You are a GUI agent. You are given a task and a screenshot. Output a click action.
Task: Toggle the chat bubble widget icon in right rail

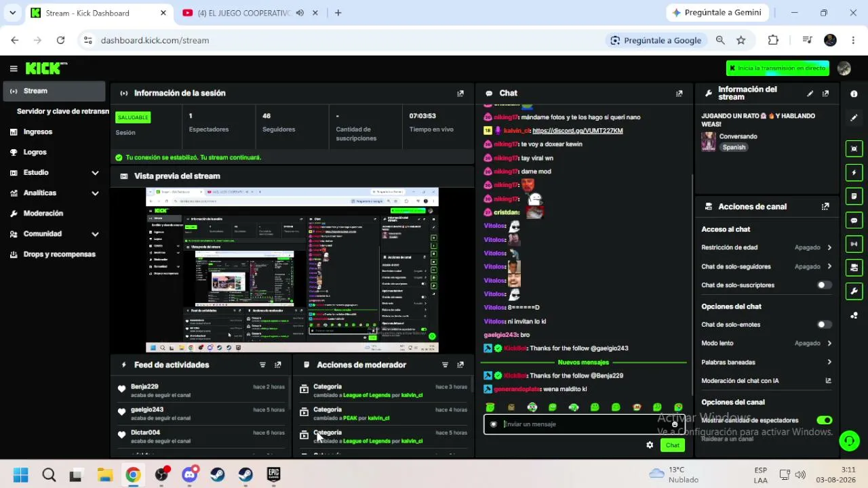coord(854,220)
